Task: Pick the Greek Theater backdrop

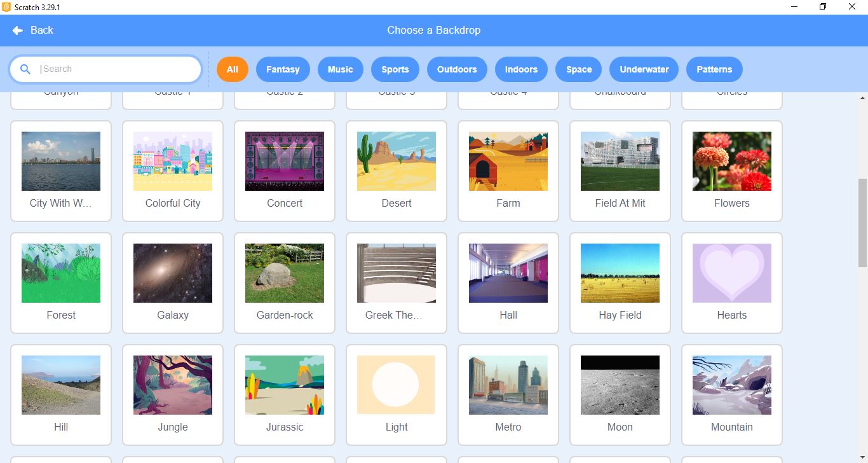Action: tap(397, 282)
